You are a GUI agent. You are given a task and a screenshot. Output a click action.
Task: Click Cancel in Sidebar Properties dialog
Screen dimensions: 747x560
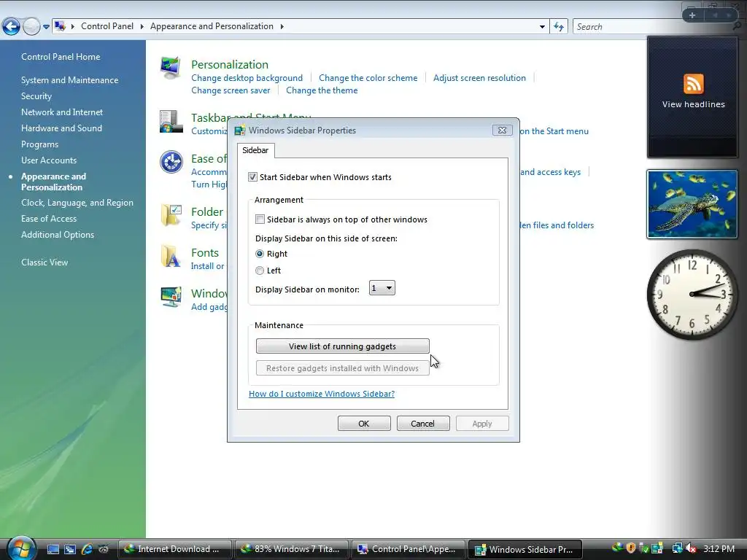point(423,424)
